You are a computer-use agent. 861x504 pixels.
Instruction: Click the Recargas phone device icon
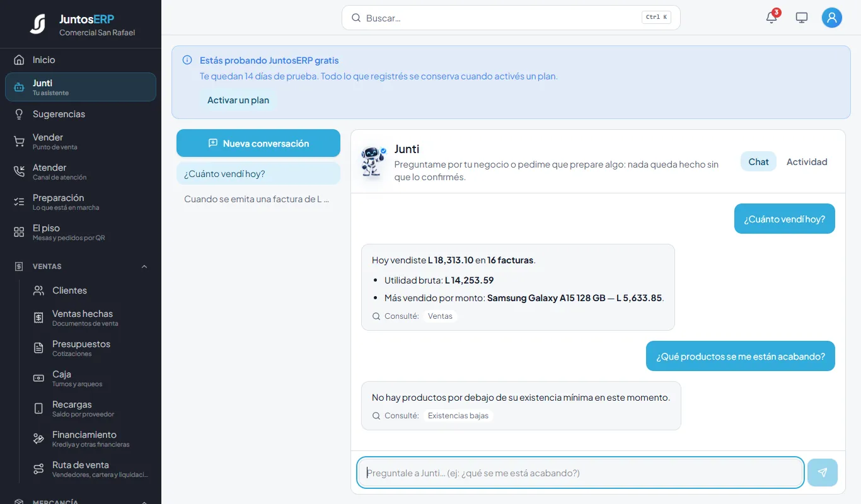38,409
